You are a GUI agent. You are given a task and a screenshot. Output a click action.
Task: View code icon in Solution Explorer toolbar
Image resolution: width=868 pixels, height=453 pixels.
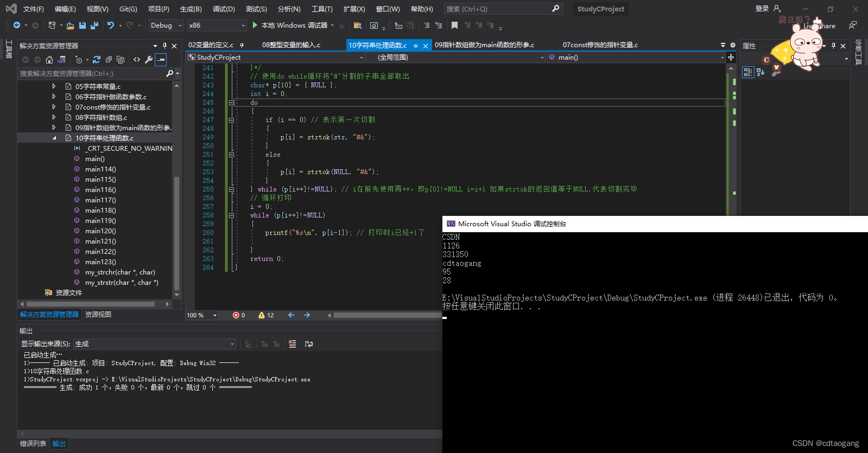click(137, 60)
